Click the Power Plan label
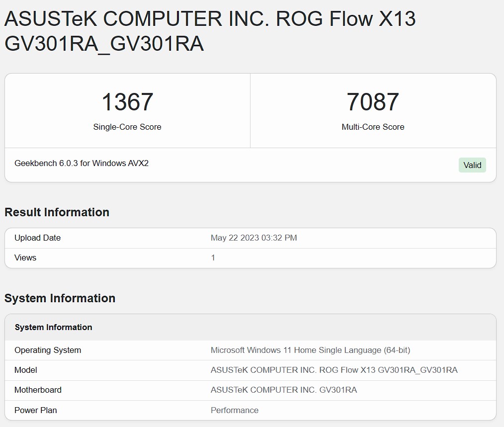The width and height of the screenshot is (504, 427). tap(36, 410)
